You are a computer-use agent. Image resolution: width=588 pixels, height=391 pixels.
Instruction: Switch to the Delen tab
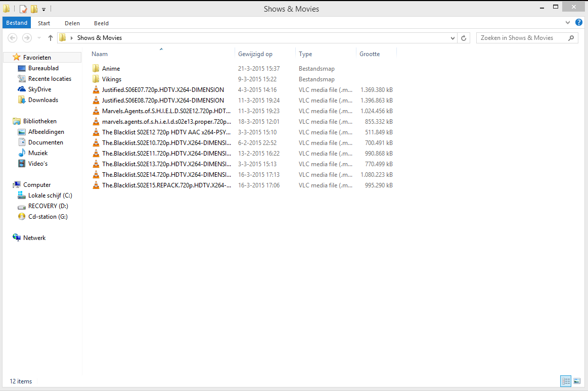point(72,23)
